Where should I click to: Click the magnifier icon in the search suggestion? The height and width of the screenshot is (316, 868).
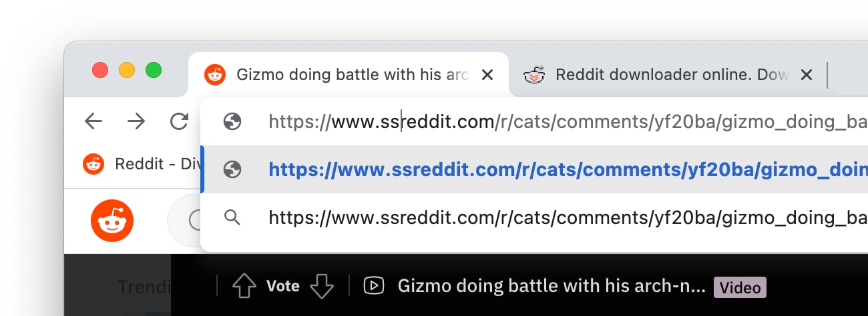point(232,217)
